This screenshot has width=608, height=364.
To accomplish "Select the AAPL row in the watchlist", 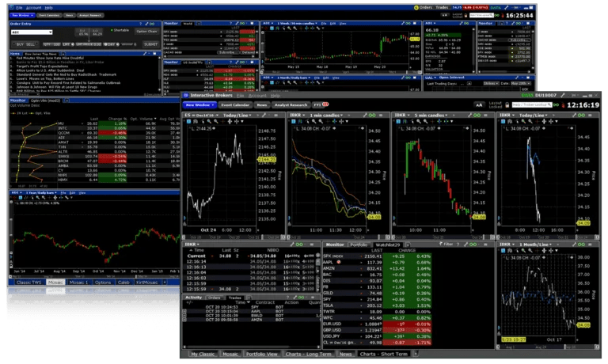I will click(377, 263).
